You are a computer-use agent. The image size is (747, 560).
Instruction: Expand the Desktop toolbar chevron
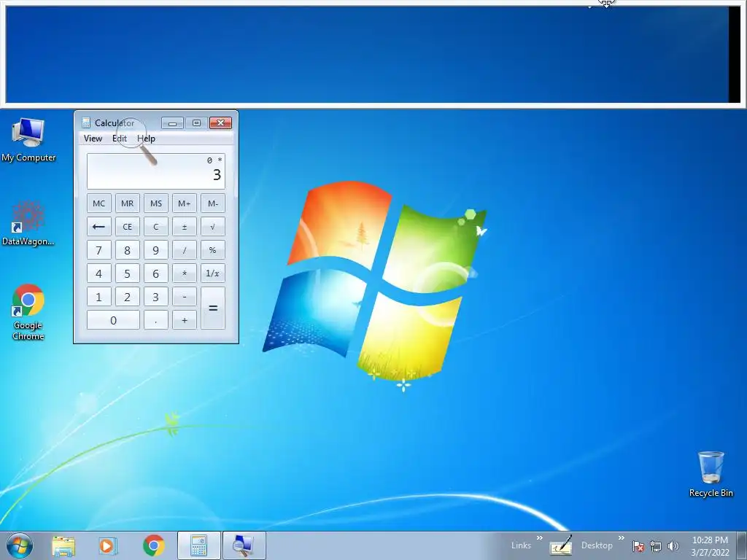[x=622, y=538]
